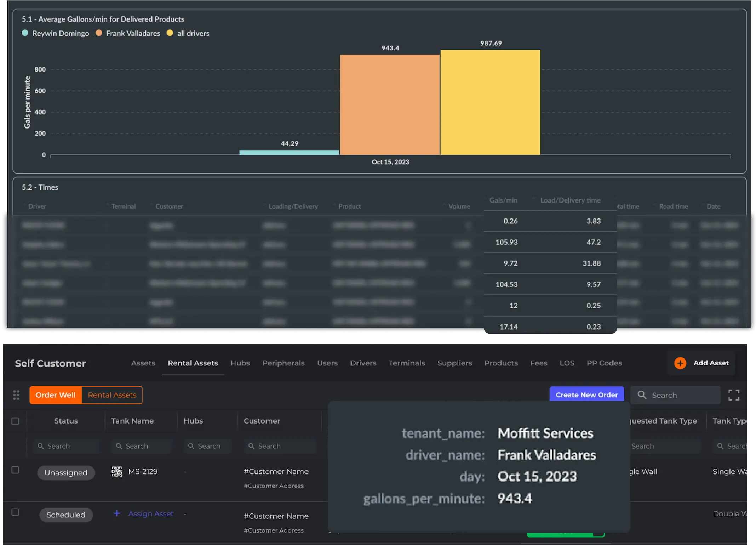Click the orange plus Add Asset icon
756x545 pixels.
tap(680, 363)
